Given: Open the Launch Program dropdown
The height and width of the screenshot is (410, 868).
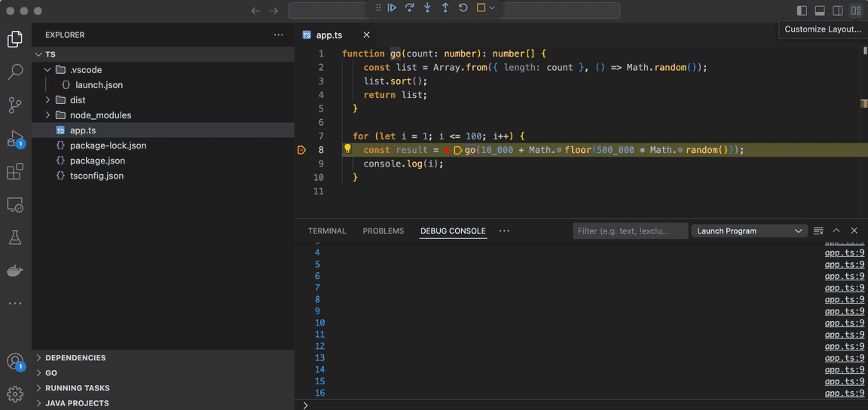Looking at the screenshot, I should click(749, 231).
